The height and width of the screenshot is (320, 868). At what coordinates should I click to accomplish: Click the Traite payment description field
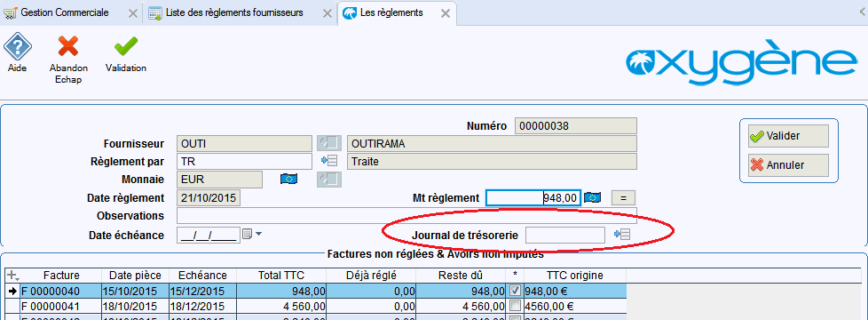click(x=492, y=162)
